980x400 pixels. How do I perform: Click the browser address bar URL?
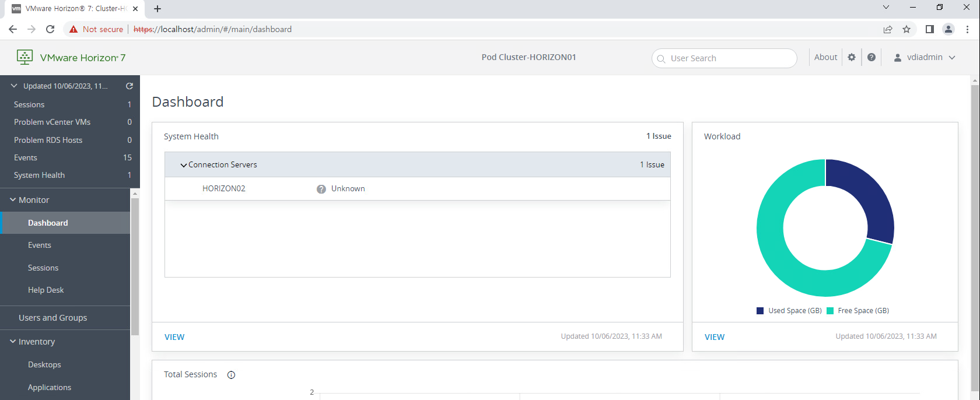(213, 29)
